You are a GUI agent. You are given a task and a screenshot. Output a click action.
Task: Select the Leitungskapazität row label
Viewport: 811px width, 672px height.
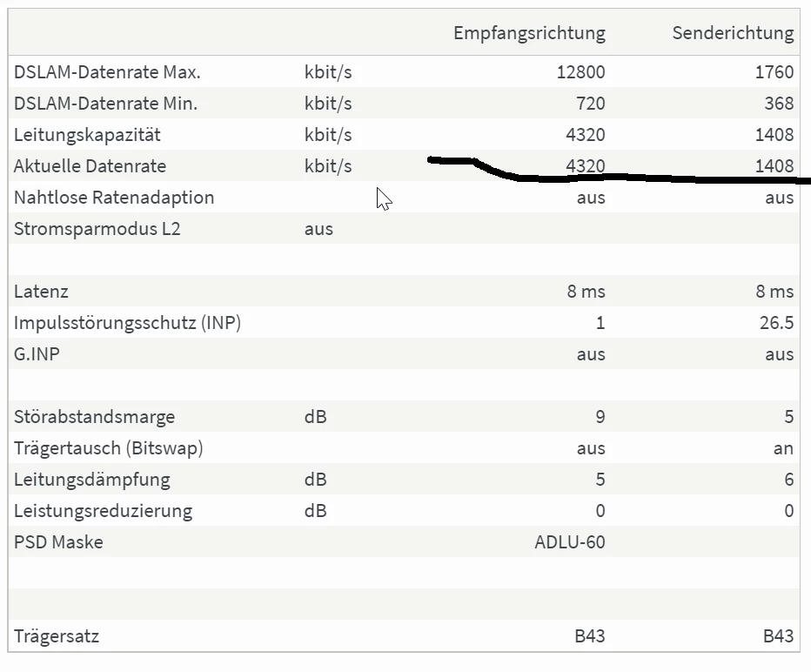[x=87, y=135]
